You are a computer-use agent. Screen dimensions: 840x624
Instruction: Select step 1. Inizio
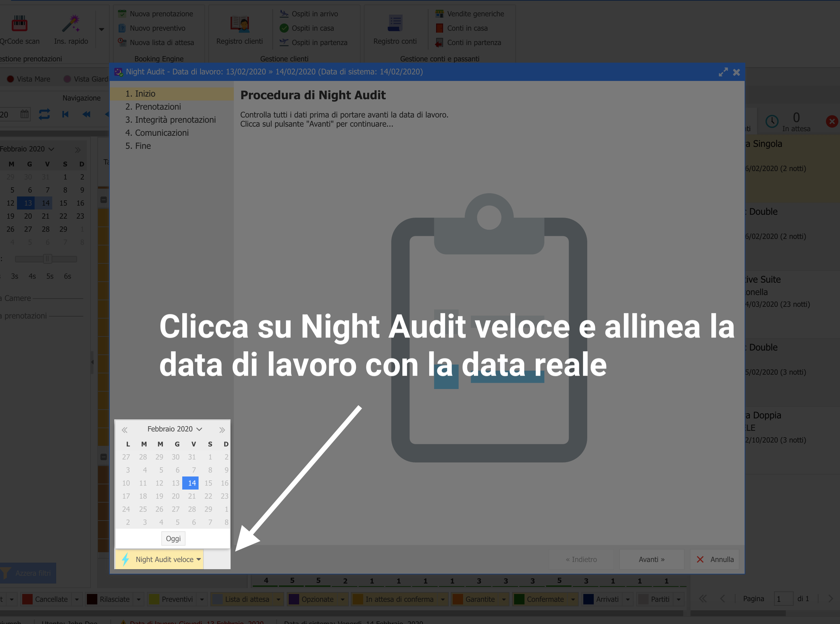[172, 94]
